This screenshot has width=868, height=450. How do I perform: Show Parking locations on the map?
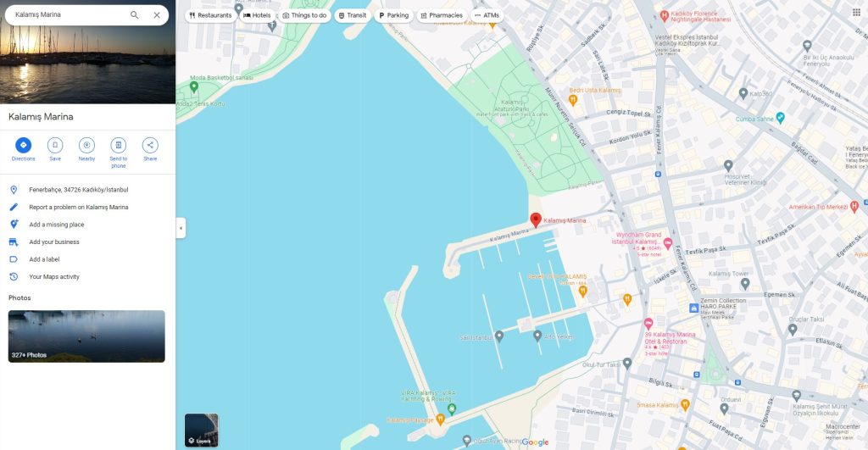coord(393,15)
